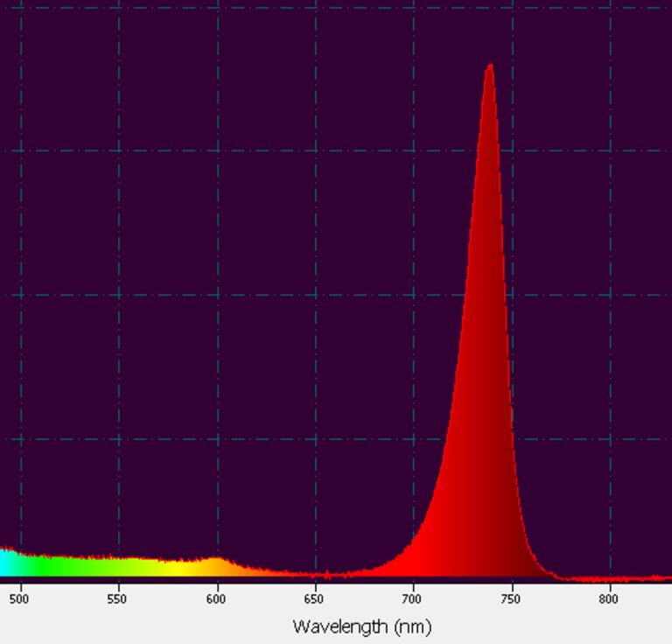Screen dimensions: 672x644
Task: Click the 500 wavelength axis label
Action: [19, 598]
